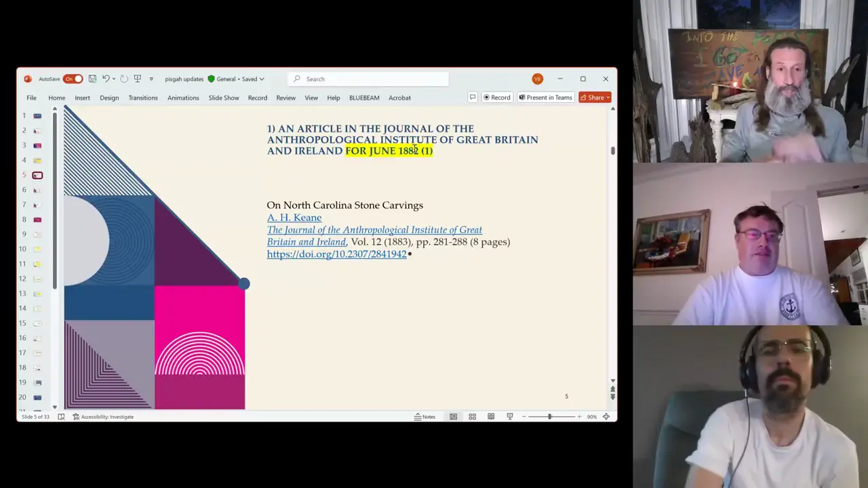
Task: Expand the file name Saved dropdown chevron
Action: (x=262, y=79)
